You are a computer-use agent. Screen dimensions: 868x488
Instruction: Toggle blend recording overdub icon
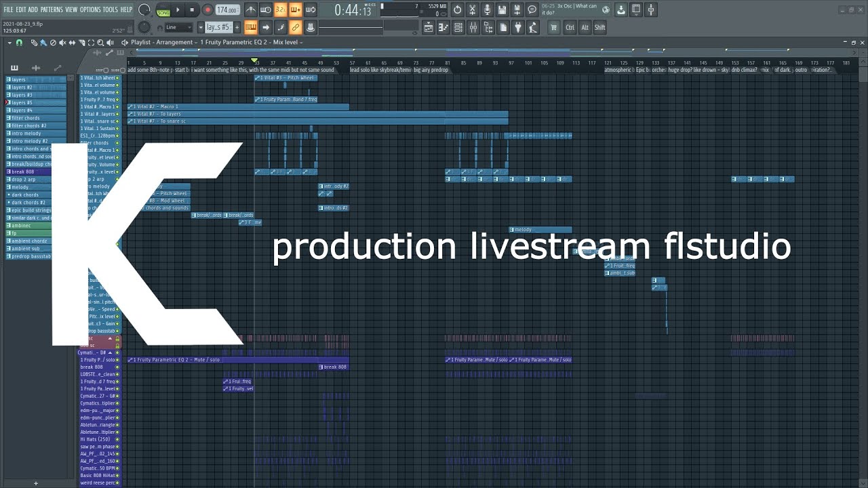coord(296,9)
